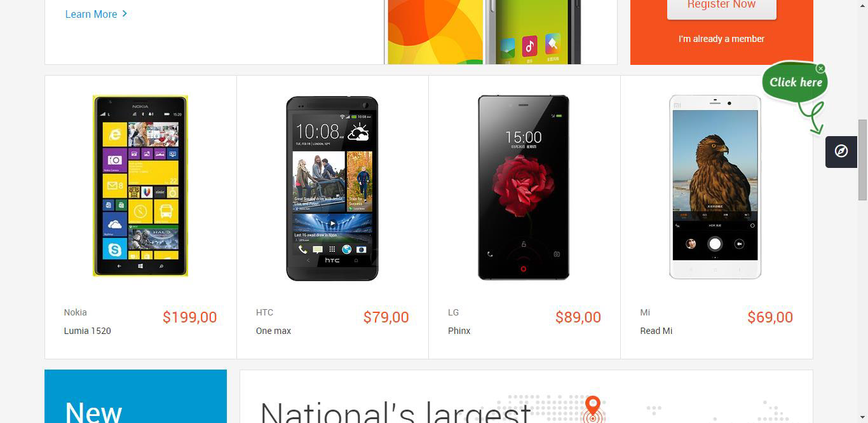Open the compass navigation widget
The width and height of the screenshot is (868, 423).
tap(841, 152)
